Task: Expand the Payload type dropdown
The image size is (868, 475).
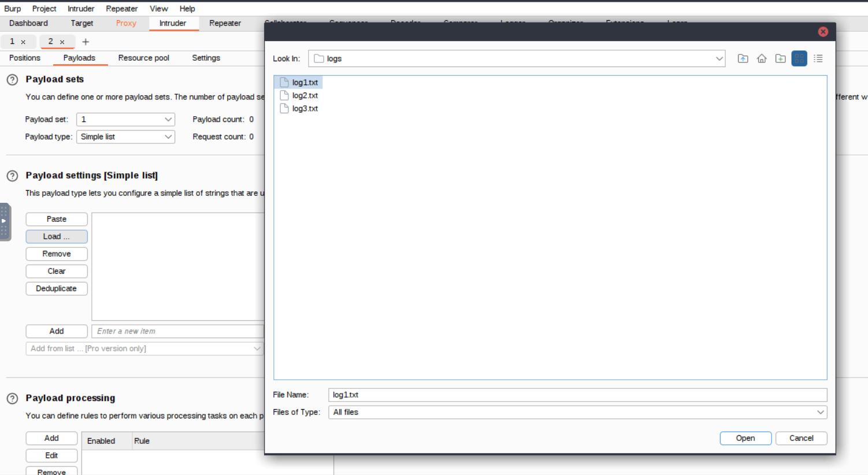Action: tap(168, 137)
